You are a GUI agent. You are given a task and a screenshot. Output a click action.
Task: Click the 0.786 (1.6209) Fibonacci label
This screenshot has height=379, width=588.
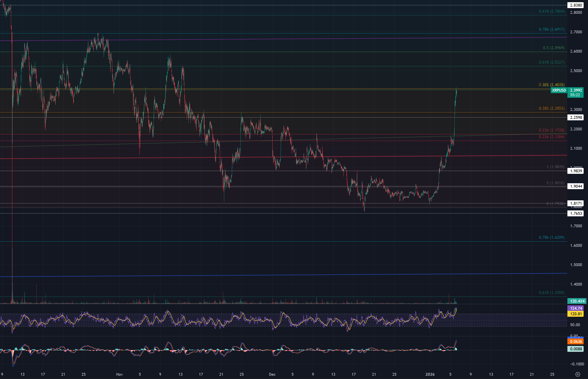552,237
